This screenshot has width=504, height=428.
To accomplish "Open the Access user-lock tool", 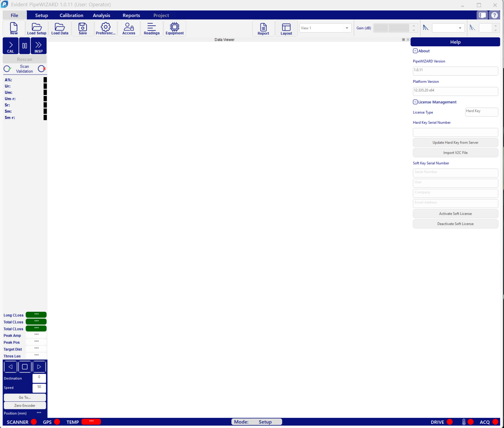I will pos(129,28).
